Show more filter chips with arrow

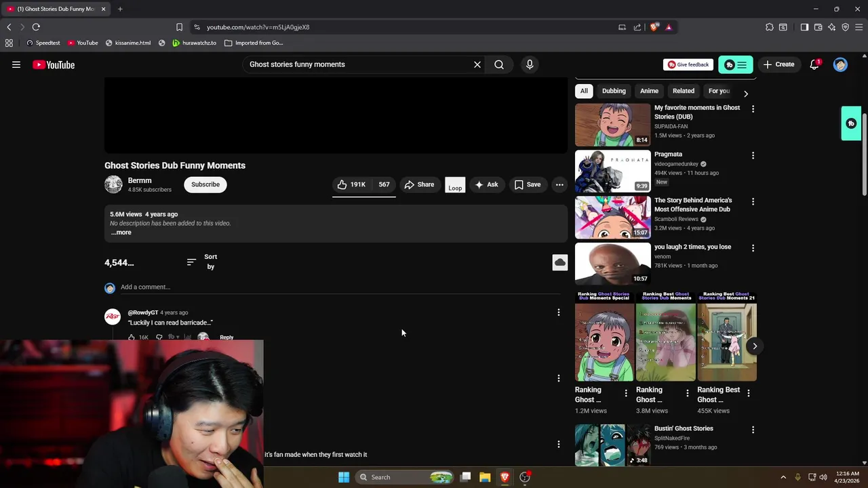point(746,94)
